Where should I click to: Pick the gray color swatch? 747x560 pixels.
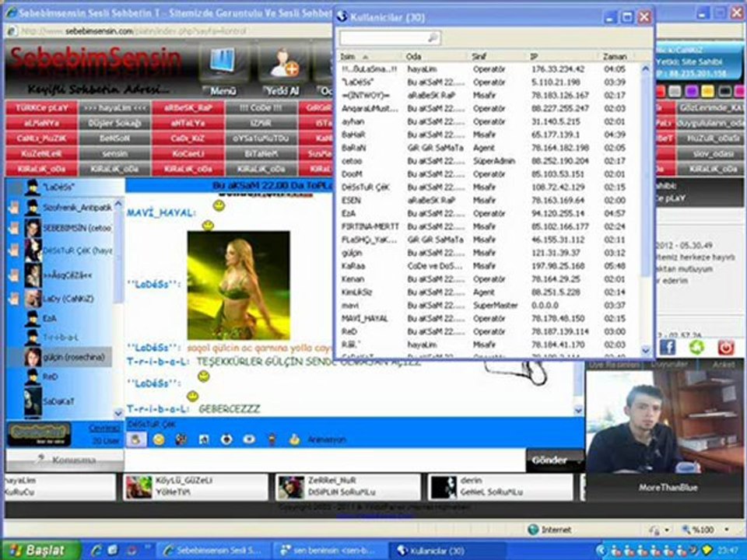click(x=675, y=91)
